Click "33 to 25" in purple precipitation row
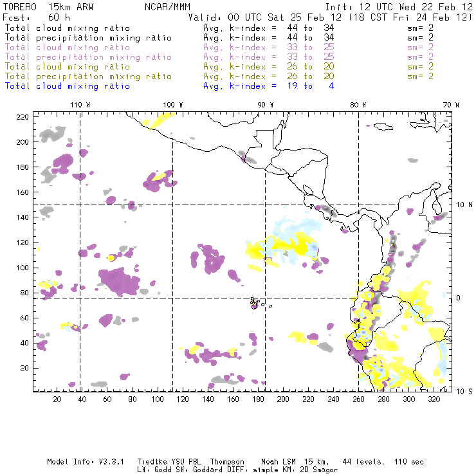Viewport: 476px width, 476px height. (x=311, y=57)
